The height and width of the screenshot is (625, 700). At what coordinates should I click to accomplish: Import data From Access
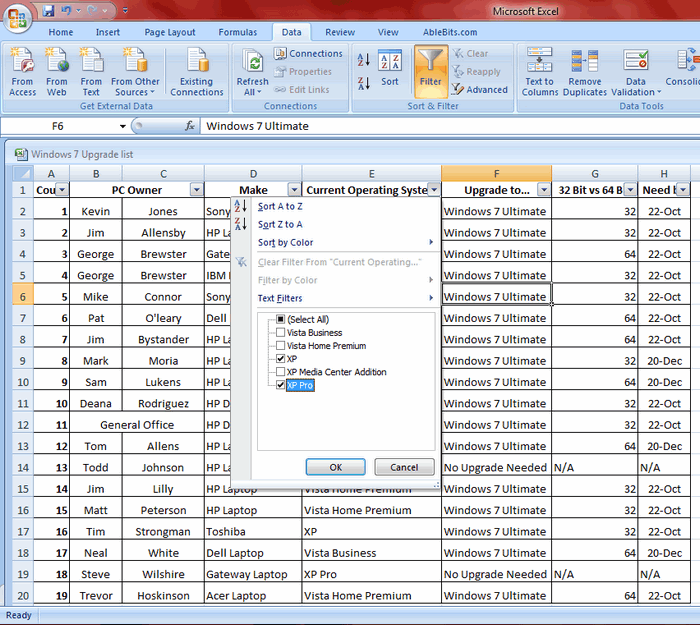22,72
